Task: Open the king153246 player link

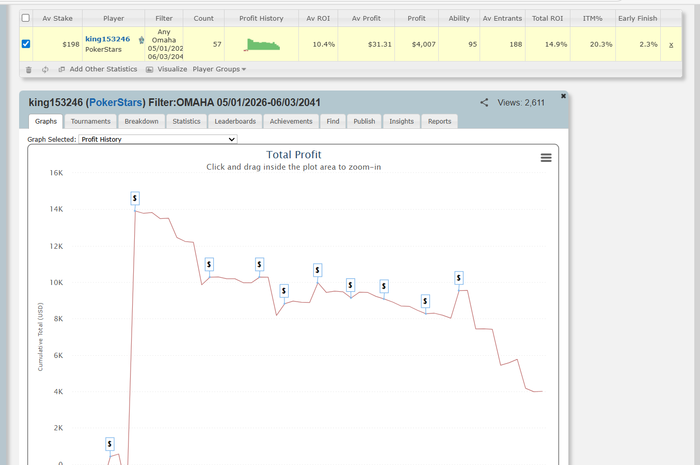Action: tap(108, 39)
